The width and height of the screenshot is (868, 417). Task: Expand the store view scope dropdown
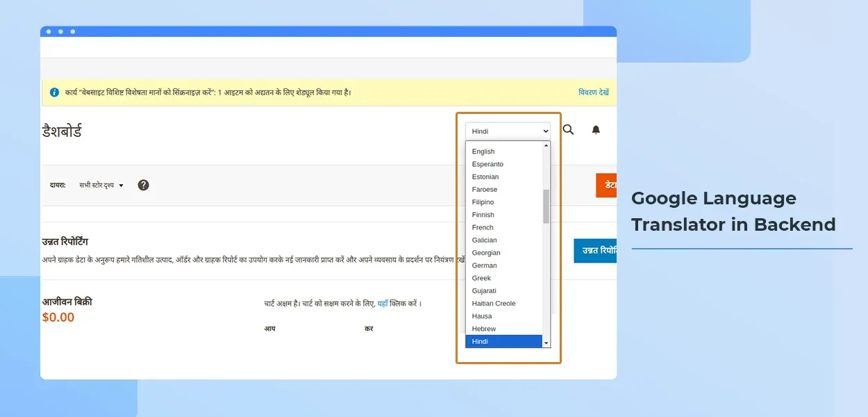(101, 186)
